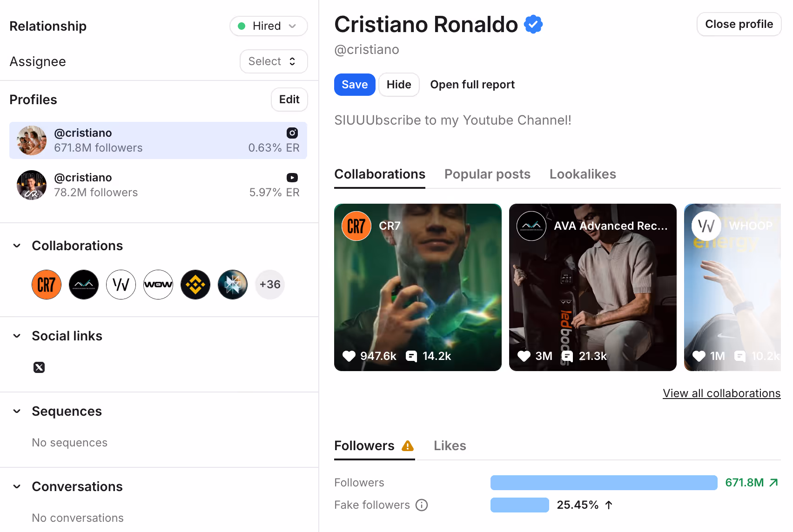This screenshot has width=793, height=532.
Task: Open the Hired relationship dropdown
Action: [x=269, y=26]
